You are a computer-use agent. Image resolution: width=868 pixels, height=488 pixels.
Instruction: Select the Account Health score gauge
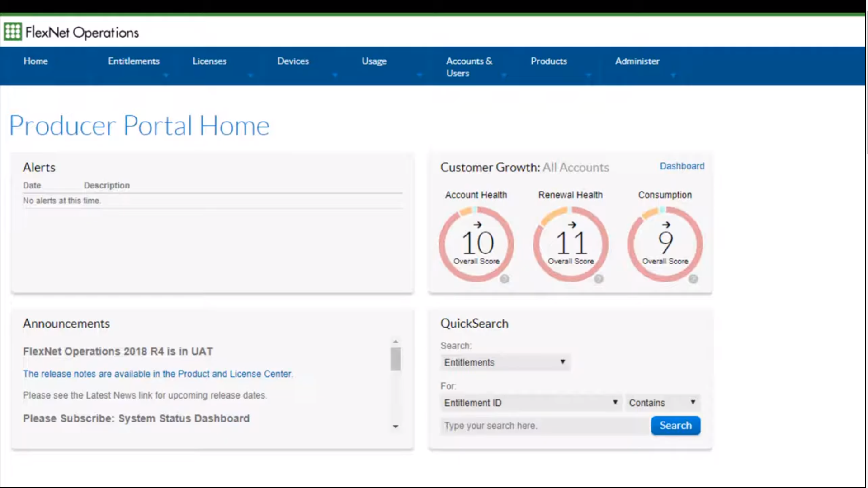pyautogui.click(x=476, y=243)
